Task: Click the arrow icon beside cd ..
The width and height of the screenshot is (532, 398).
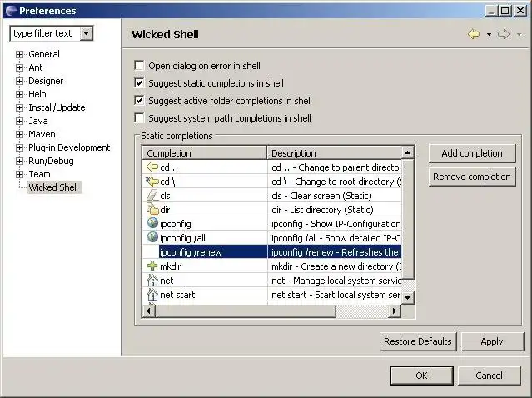Action: (x=152, y=167)
